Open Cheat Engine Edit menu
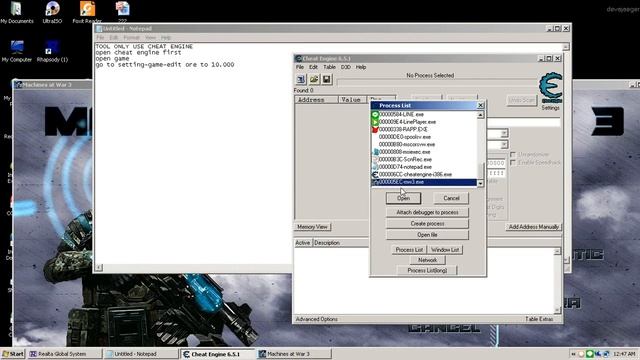This screenshot has width=640, height=360. coord(313,67)
